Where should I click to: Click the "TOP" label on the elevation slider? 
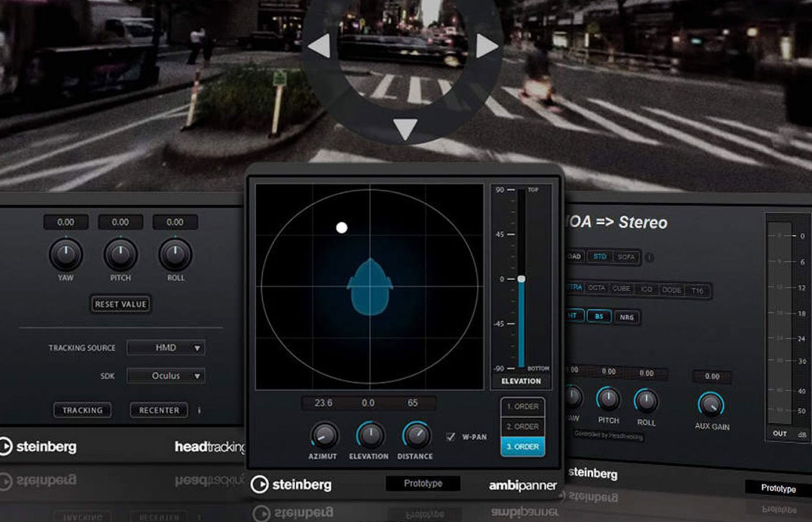click(533, 190)
